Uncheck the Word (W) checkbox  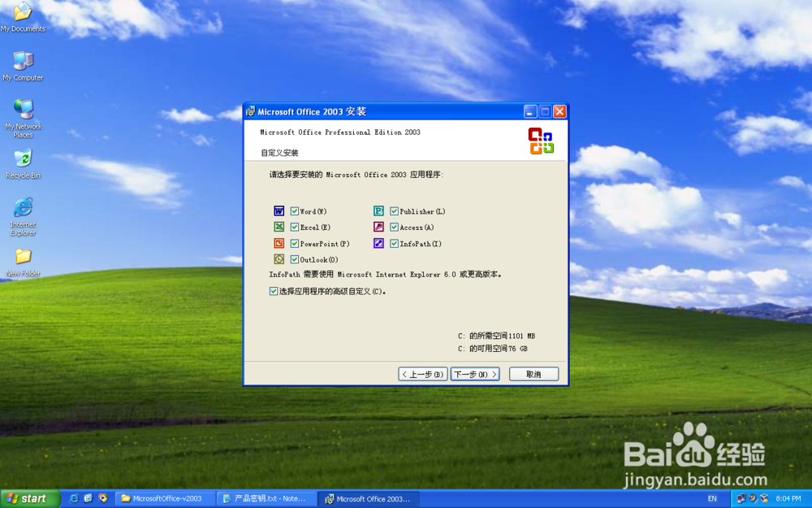pos(295,211)
